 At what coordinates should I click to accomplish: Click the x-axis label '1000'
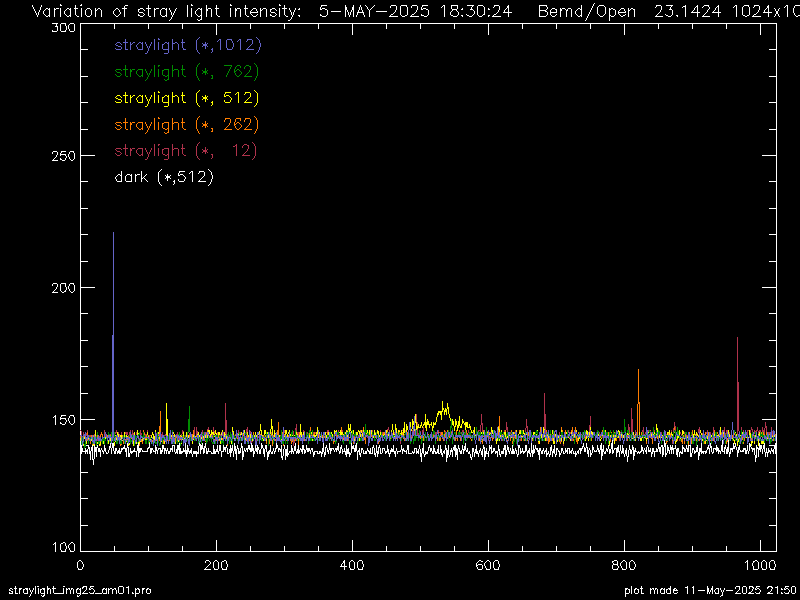tap(760, 565)
